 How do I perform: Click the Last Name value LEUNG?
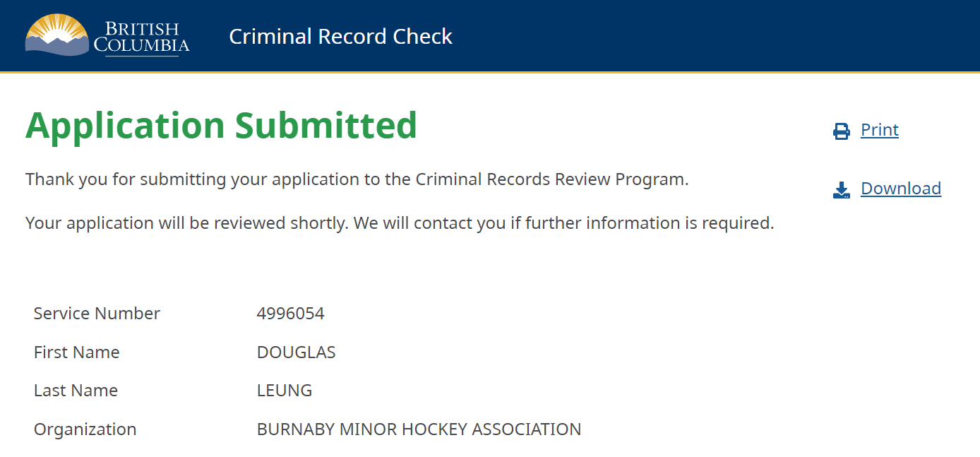283,390
